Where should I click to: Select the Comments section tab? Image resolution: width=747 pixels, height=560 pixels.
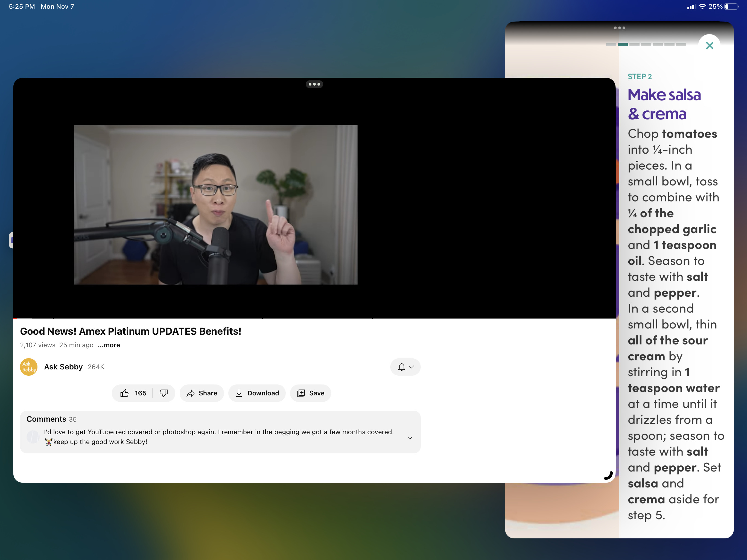click(46, 419)
